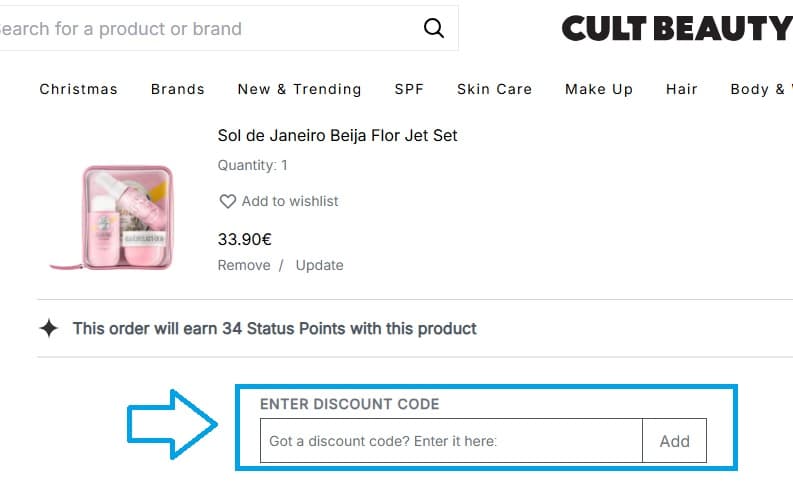793x485 pixels.
Task: Select the Hair category
Action: point(682,89)
